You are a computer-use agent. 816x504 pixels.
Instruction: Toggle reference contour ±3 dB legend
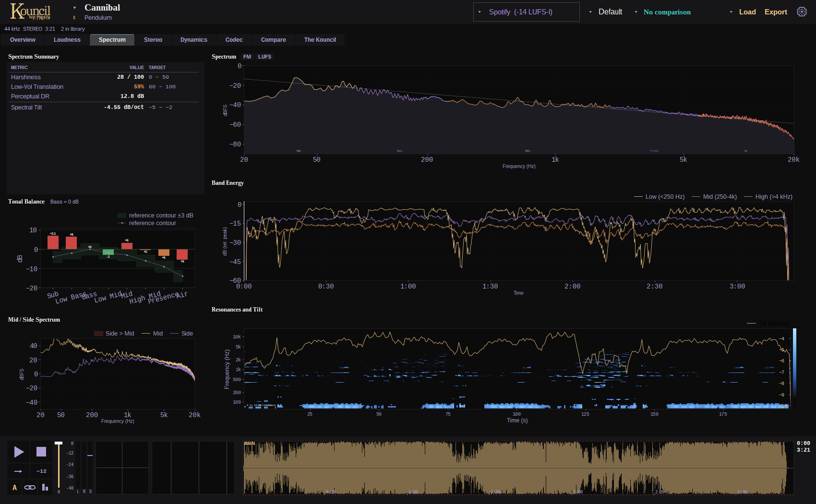(x=156, y=216)
